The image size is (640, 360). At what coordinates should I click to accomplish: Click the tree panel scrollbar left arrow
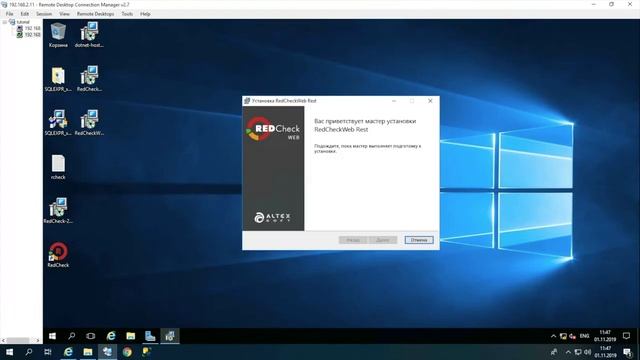click(3, 340)
